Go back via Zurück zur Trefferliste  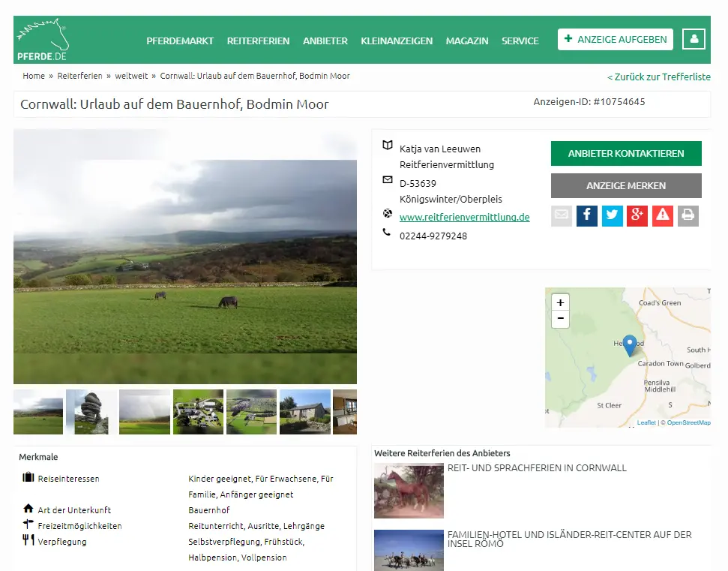658,77
